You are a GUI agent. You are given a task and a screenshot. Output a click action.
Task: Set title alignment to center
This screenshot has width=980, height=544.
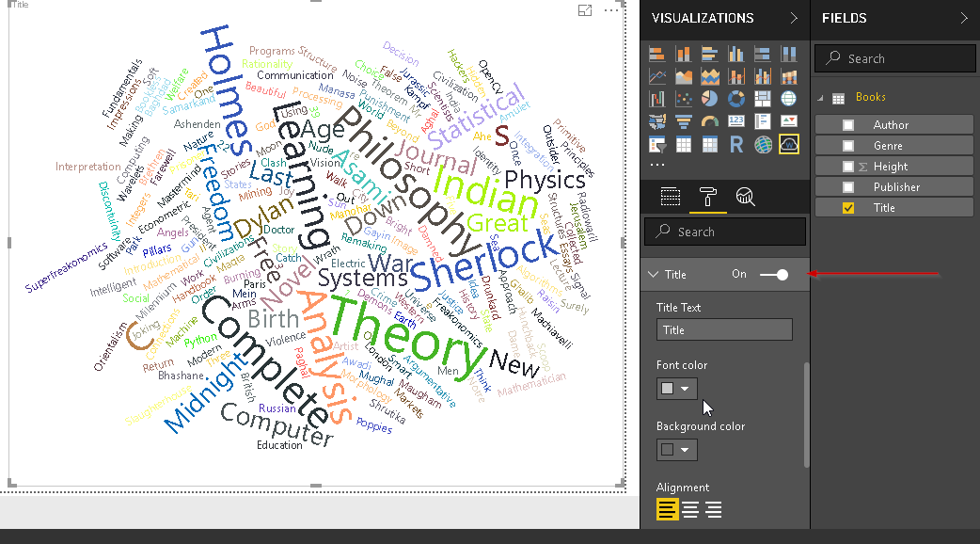click(690, 509)
